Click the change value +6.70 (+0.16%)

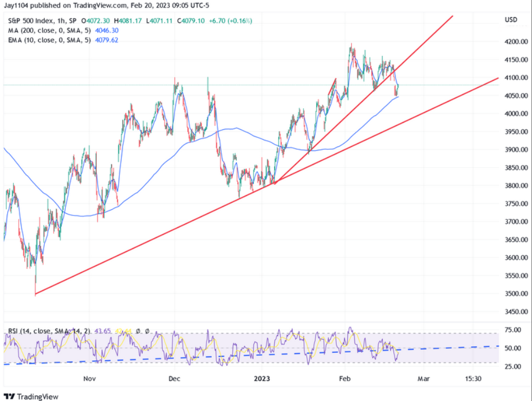(231, 20)
